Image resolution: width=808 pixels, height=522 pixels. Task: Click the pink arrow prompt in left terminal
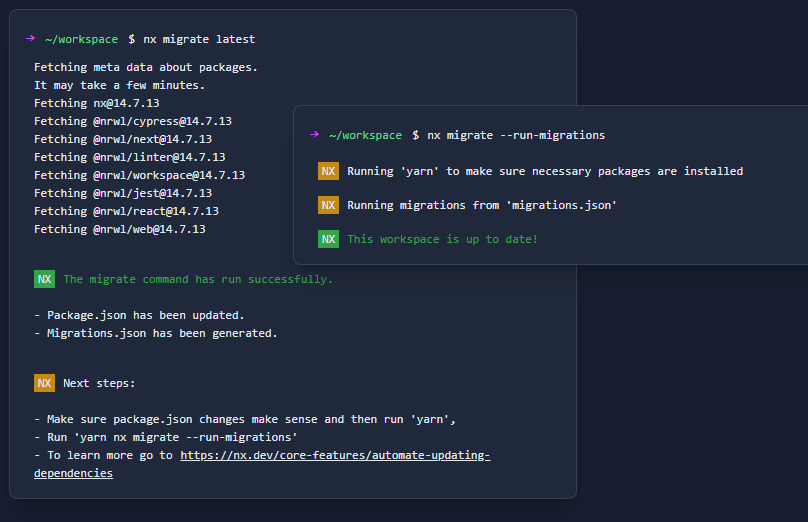(x=31, y=39)
